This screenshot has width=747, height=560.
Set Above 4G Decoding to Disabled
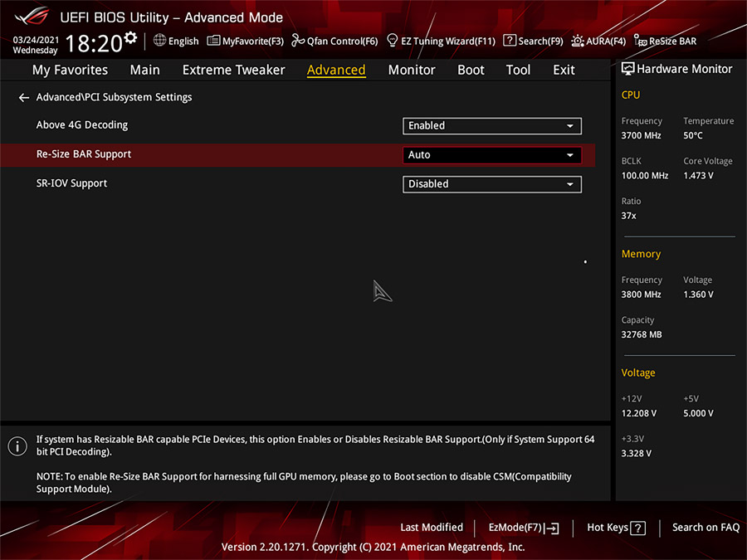491,126
